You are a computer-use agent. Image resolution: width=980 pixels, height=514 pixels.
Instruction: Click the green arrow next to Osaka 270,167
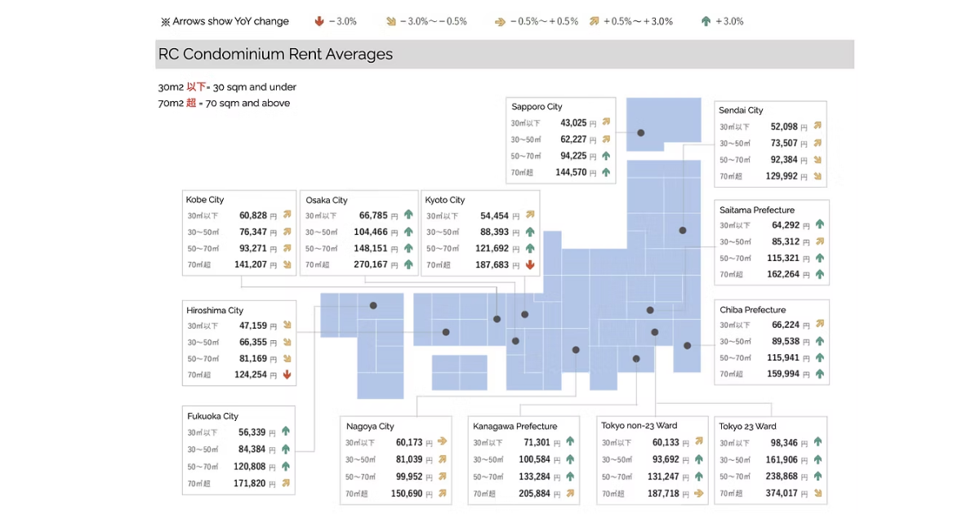pyautogui.click(x=408, y=264)
